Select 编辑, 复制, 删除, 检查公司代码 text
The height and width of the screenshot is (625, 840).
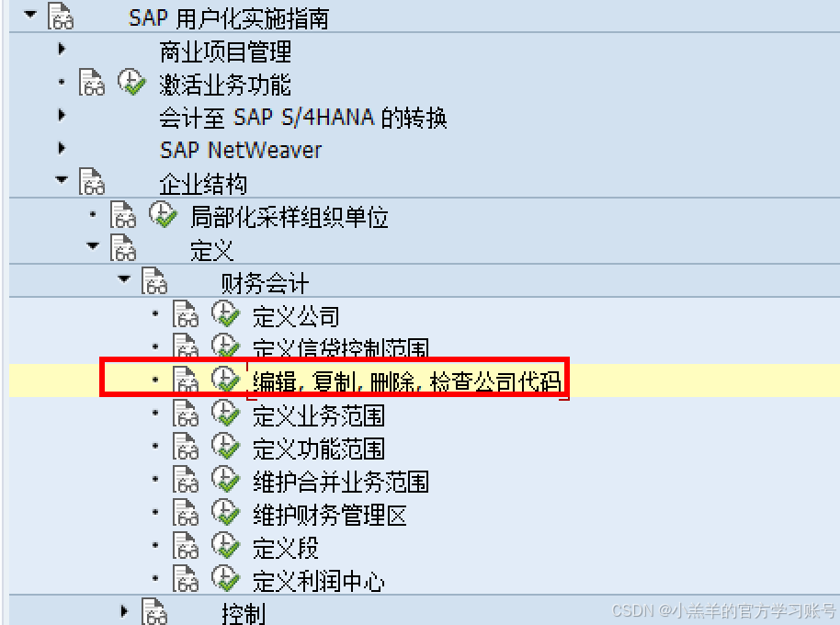(407, 381)
